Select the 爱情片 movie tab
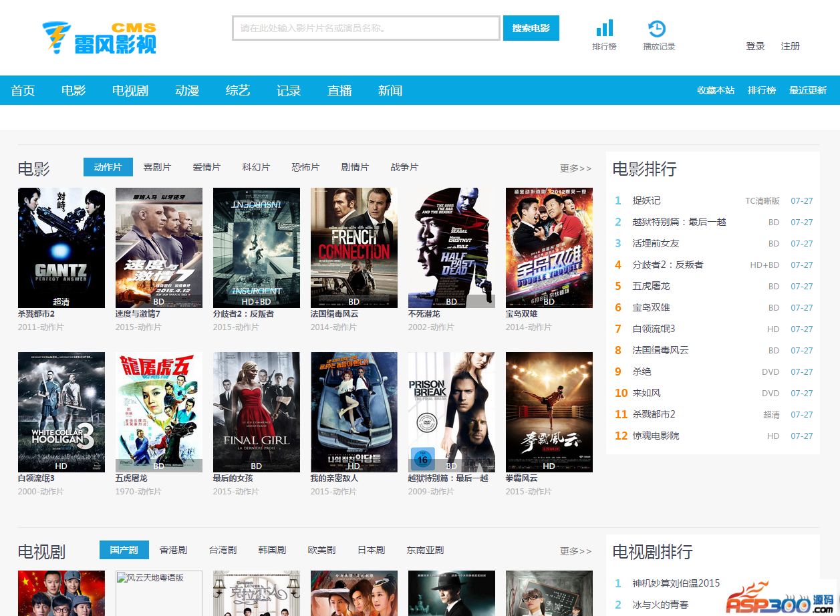840x616 pixels. click(206, 167)
